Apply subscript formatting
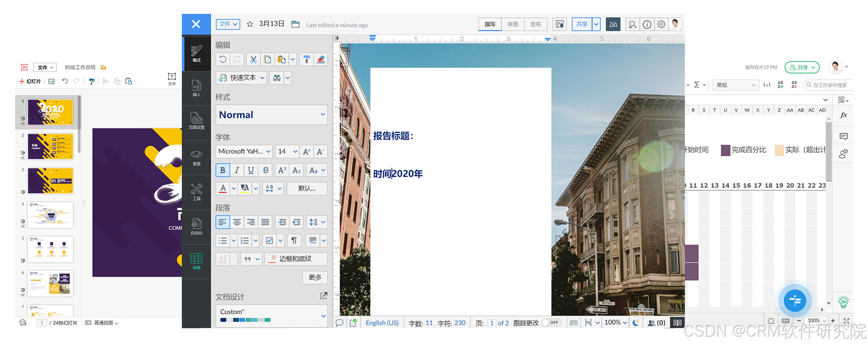 (297, 170)
